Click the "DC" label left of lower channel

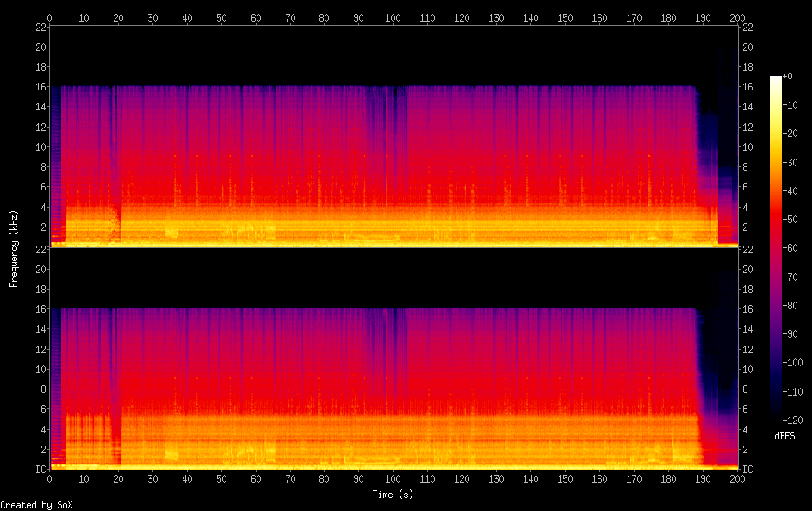point(41,470)
